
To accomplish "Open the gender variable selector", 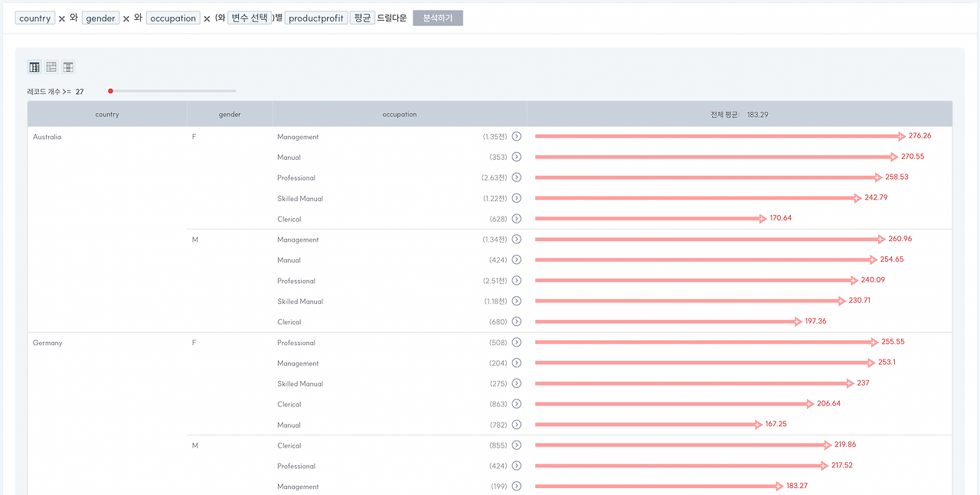I will [100, 18].
